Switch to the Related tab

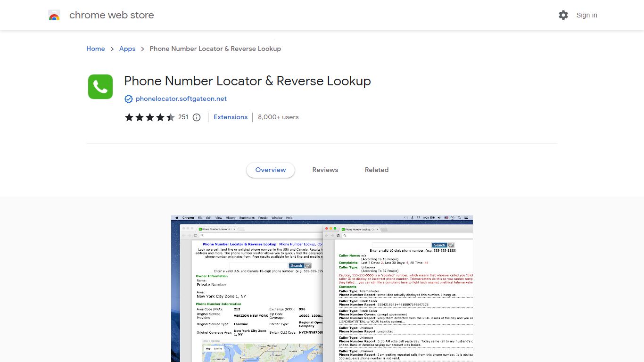tap(377, 170)
